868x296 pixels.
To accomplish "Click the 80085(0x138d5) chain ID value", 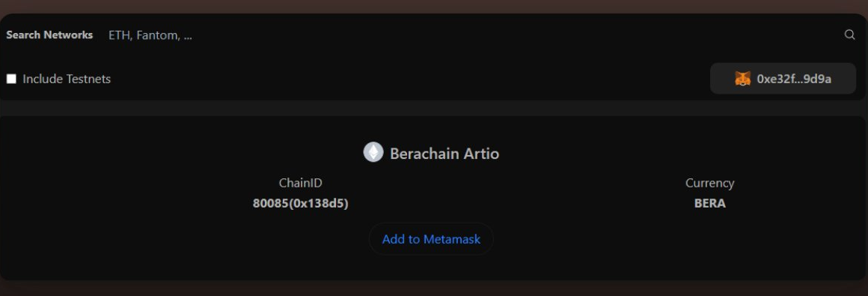I will click(x=301, y=203).
